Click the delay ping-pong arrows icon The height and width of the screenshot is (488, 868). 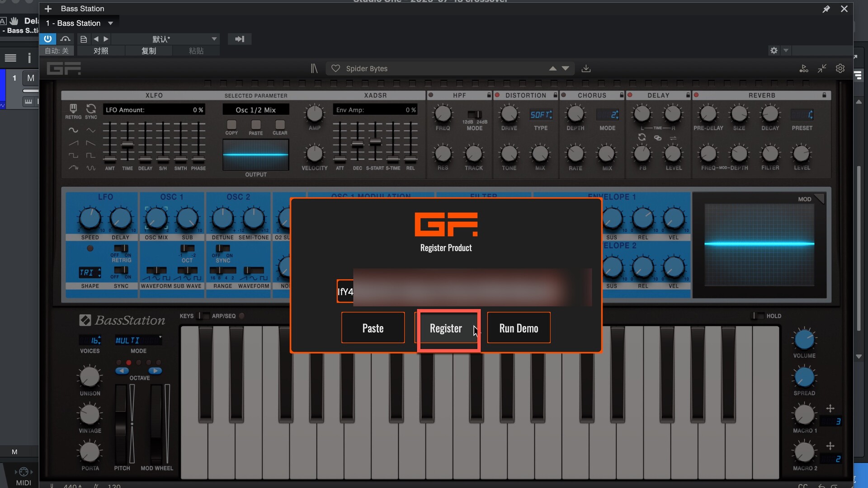673,138
